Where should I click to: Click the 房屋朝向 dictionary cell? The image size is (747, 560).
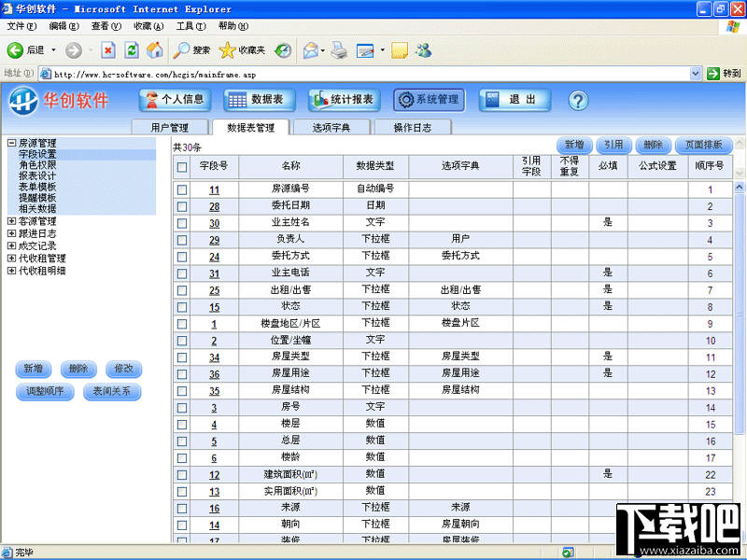coord(460,524)
